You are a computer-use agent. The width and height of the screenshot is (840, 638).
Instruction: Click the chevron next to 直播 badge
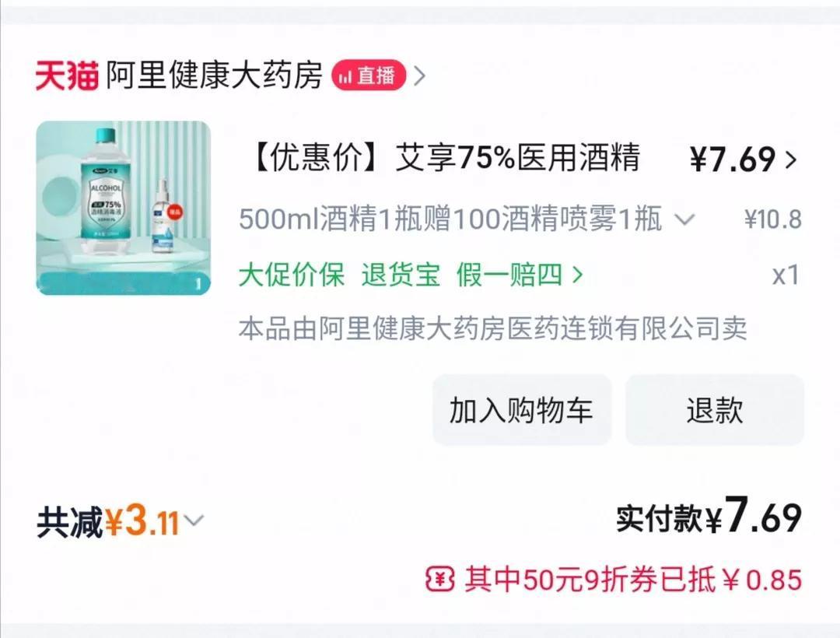[420, 75]
